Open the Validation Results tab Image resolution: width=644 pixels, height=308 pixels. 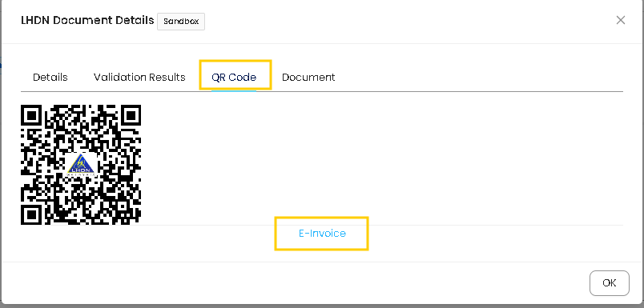coord(139,77)
